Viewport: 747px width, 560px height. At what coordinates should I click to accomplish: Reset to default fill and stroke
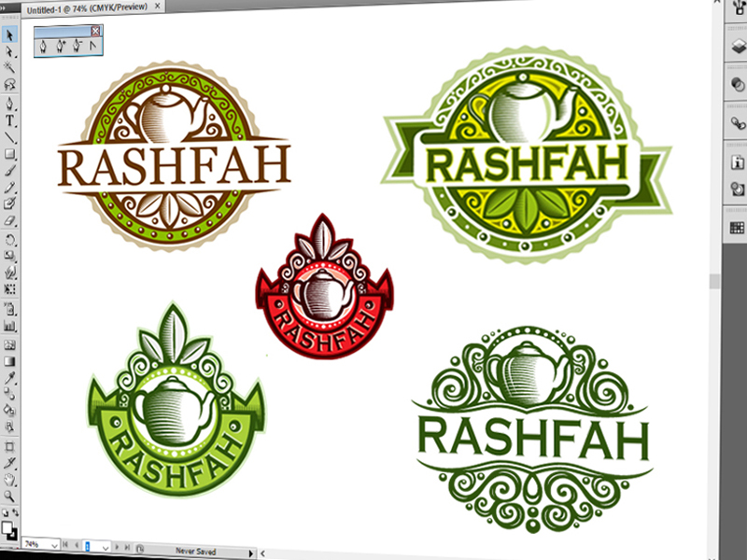click(6, 513)
